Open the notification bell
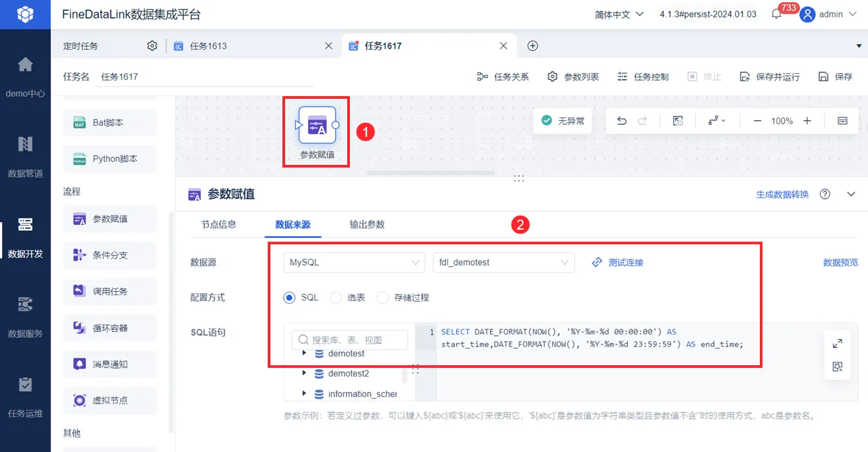 tap(777, 14)
